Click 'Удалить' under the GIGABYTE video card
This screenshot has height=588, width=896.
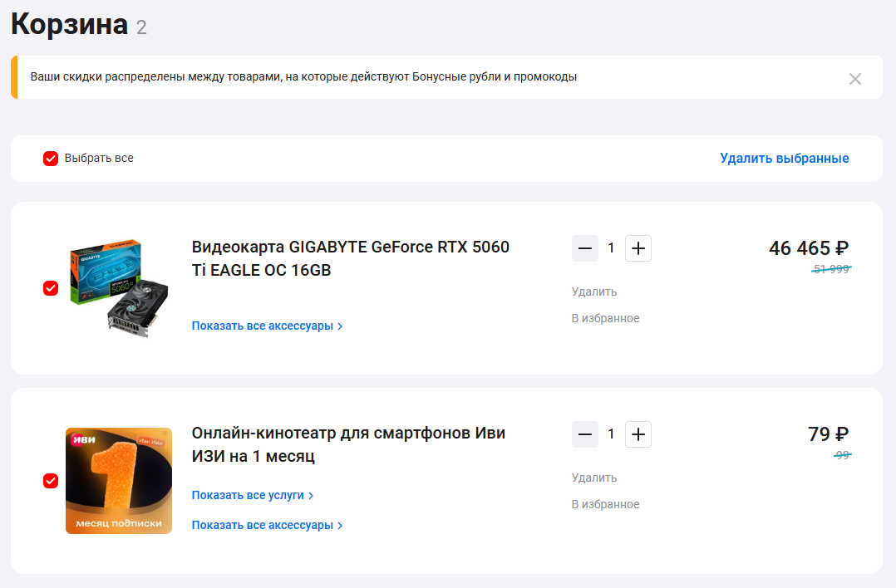coord(594,292)
